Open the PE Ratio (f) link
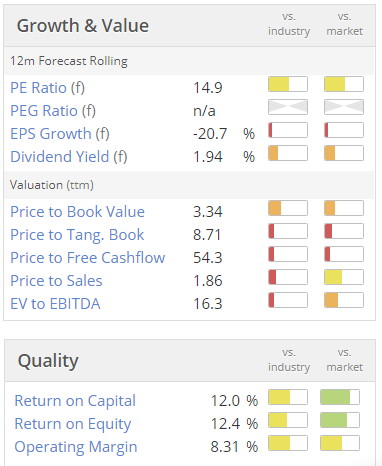This screenshot has height=466, width=382. 48,88
